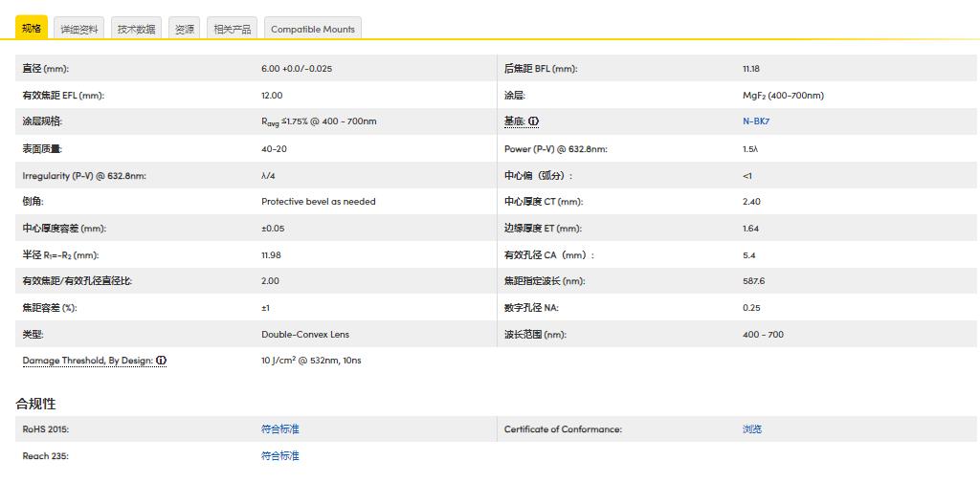
Task: Click wavelength range value 400 - 700
Action: click(763, 335)
